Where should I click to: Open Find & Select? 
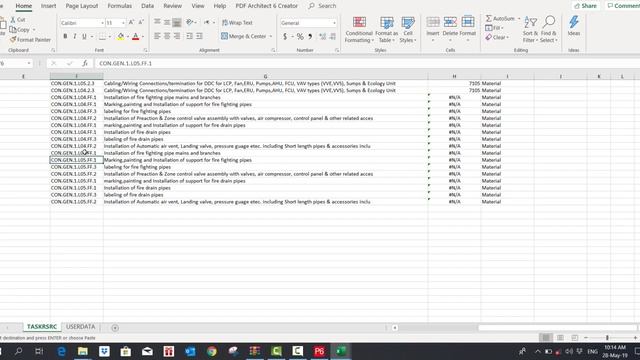[x=549, y=29]
